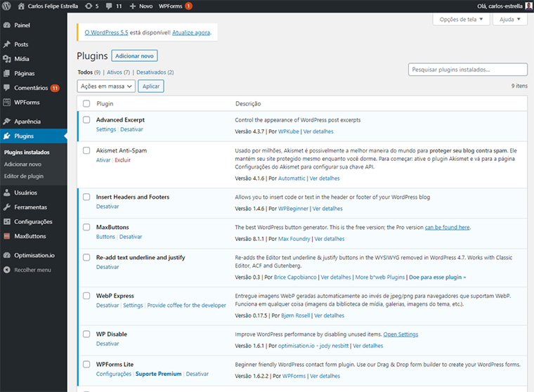Click the WordPress logo in admin bar
Screen dimensions: 534x392
pyautogui.click(x=6, y=6)
